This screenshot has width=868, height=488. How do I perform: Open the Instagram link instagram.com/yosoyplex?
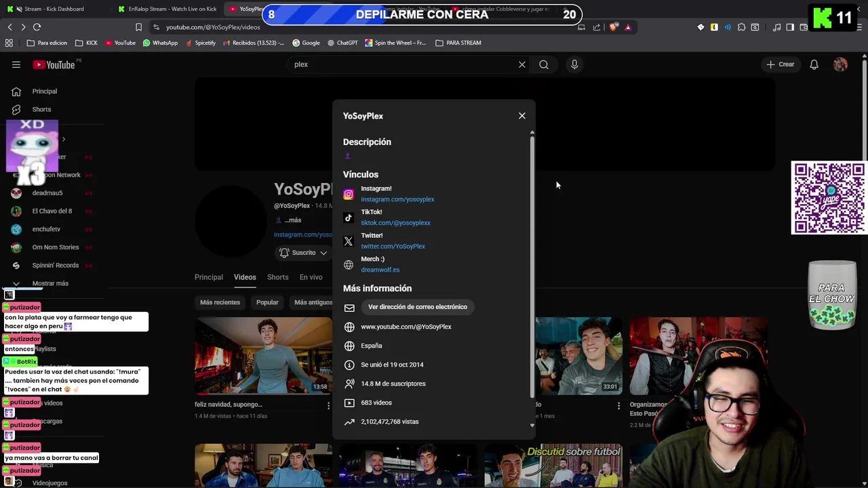tap(397, 199)
